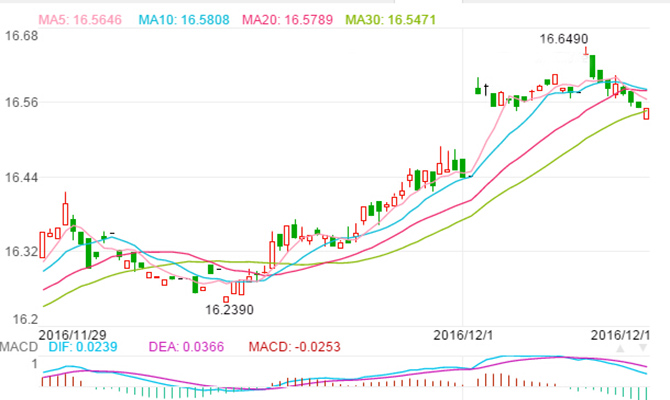Select the MA5: 16.5646 legend label

[80, 20]
